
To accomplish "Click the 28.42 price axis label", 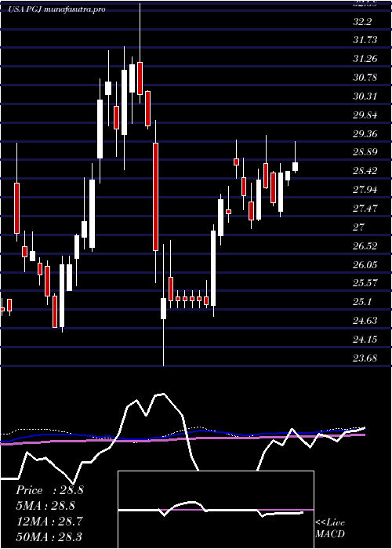I will (x=365, y=172).
